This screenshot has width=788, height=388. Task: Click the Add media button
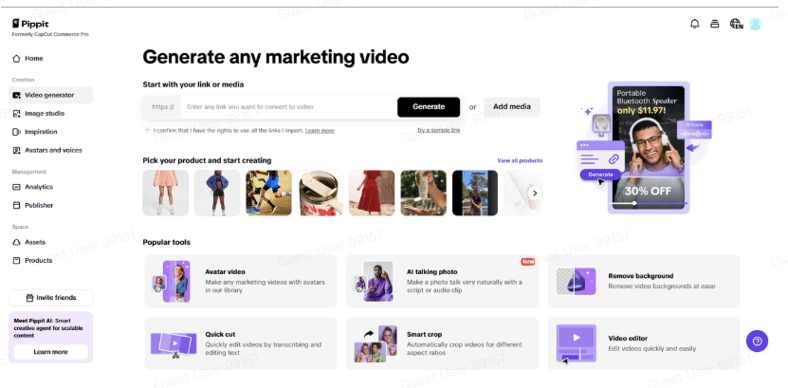click(x=512, y=107)
